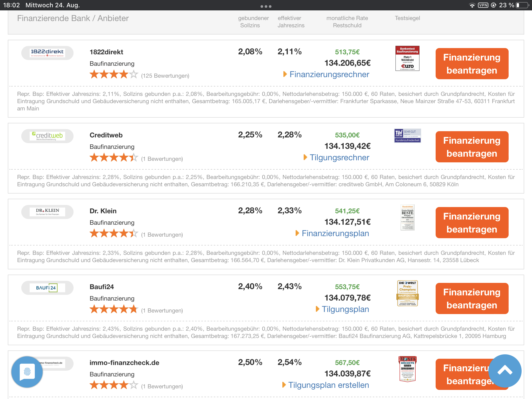Click the 1822direkt logo

(47, 53)
